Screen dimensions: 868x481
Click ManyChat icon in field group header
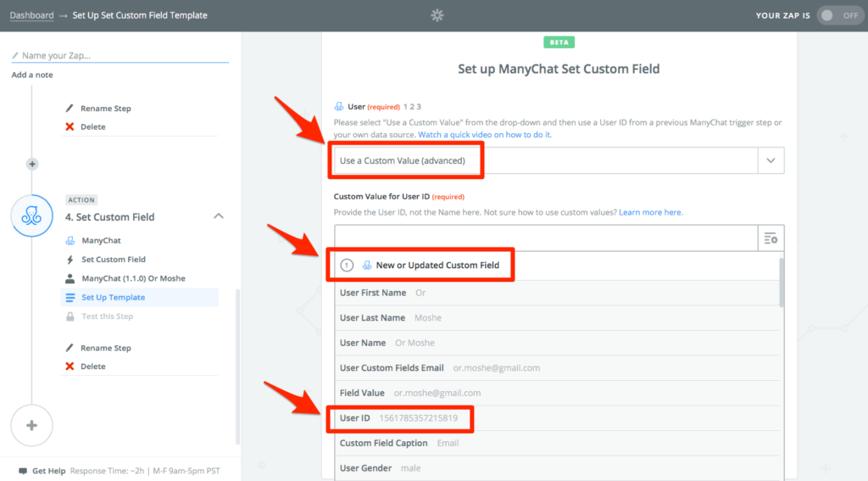click(x=367, y=266)
